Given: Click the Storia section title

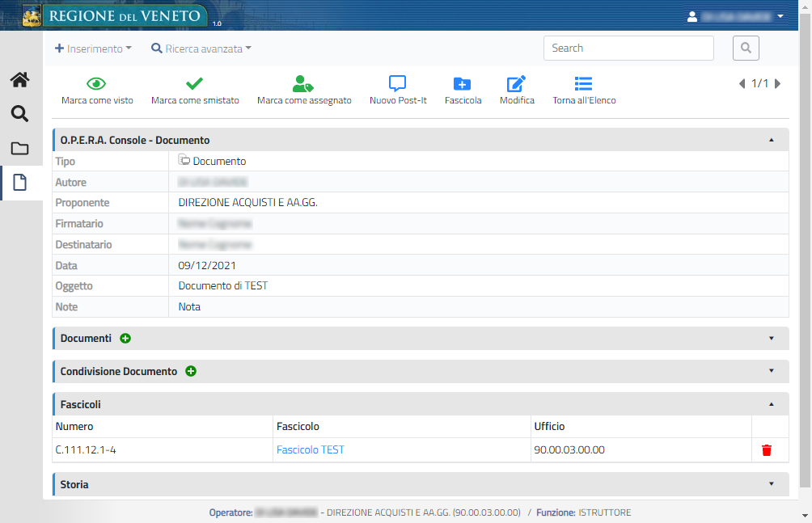Looking at the screenshot, I should [x=74, y=484].
